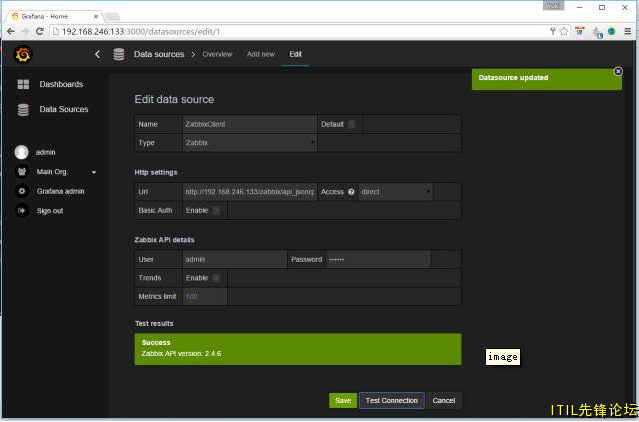Expand the Main Org. dropdown arrow
The image size is (639, 422).
click(94, 172)
